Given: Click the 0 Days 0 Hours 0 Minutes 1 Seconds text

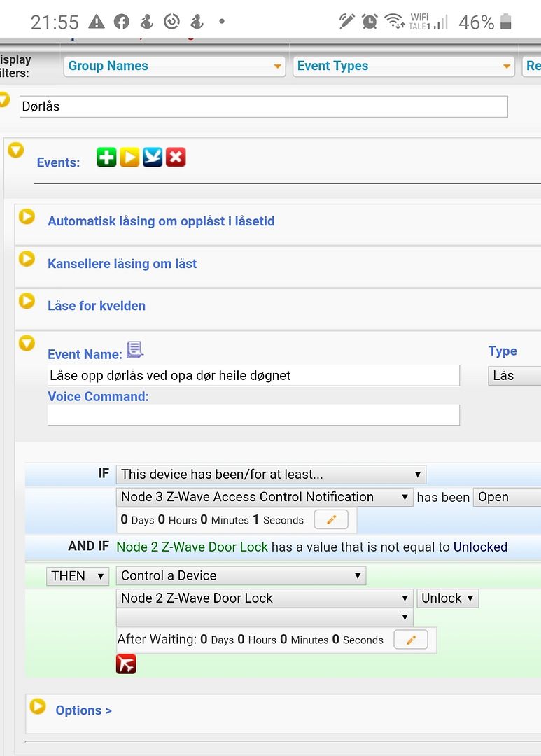Looking at the screenshot, I should (x=212, y=519).
